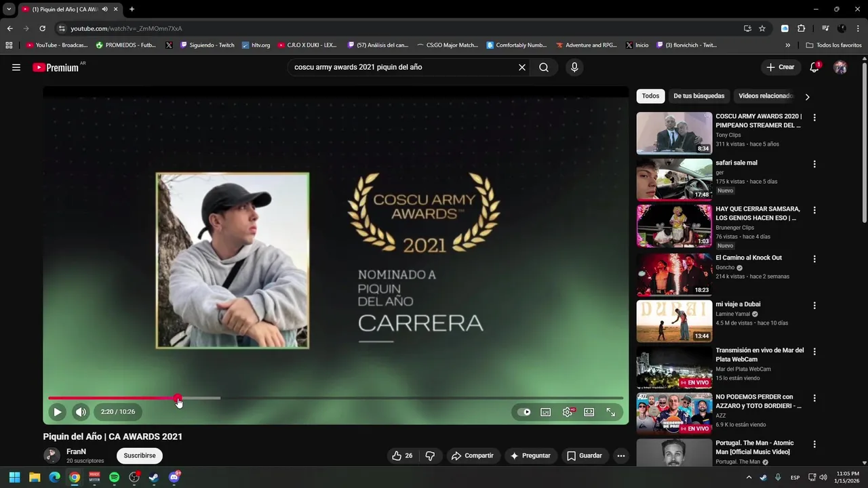Open Chrome extensions puzzle icon
Viewport: 868px width, 488px height.
801,28
